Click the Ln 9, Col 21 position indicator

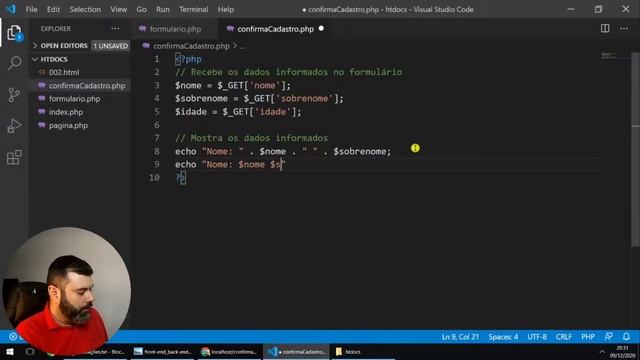460,337
